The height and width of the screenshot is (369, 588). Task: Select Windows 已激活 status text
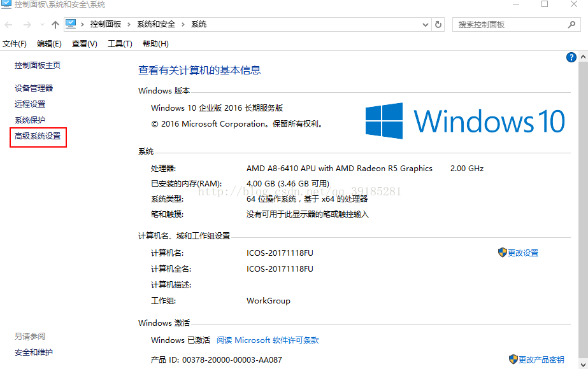coord(181,340)
